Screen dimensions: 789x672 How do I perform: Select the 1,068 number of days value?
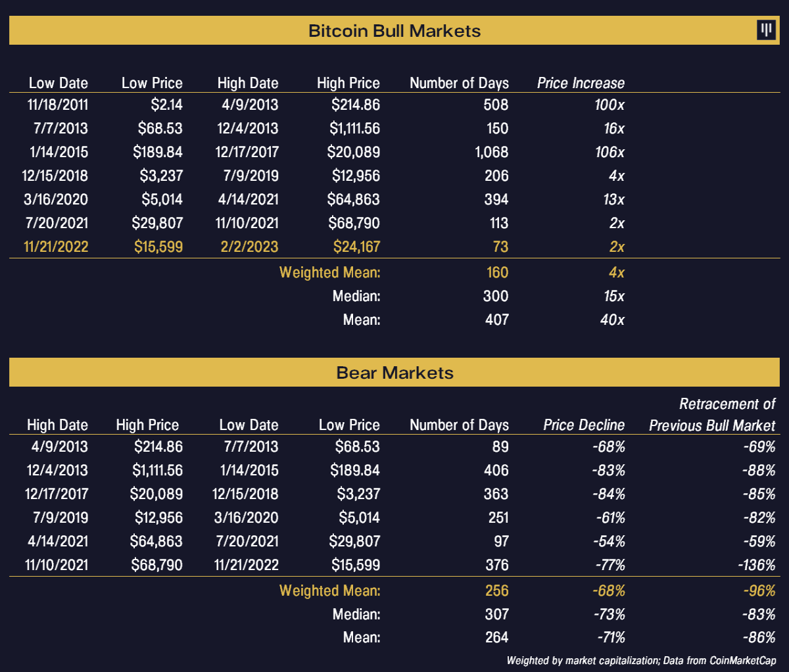tap(492, 152)
